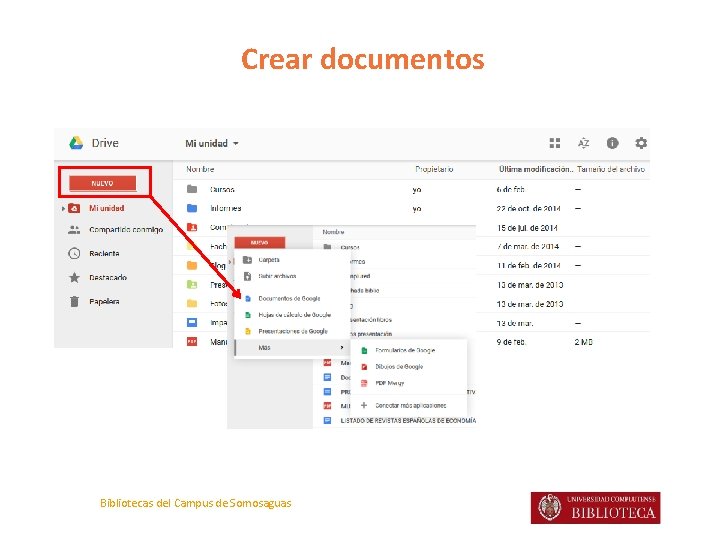Screen dimensions: 720x540
Task: Click the green shared folder icon
Action: [x=192, y=284]
